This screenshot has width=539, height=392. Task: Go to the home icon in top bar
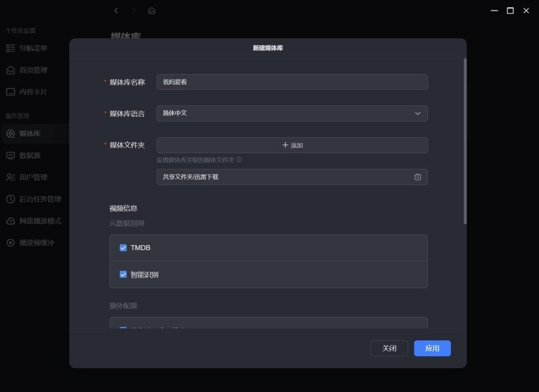tap(152, 11)
